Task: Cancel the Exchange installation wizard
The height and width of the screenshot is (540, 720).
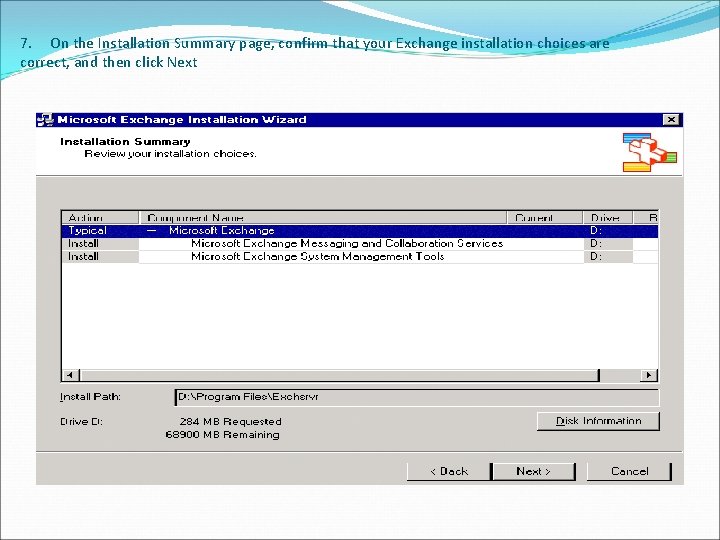Action: click(629, 472)
